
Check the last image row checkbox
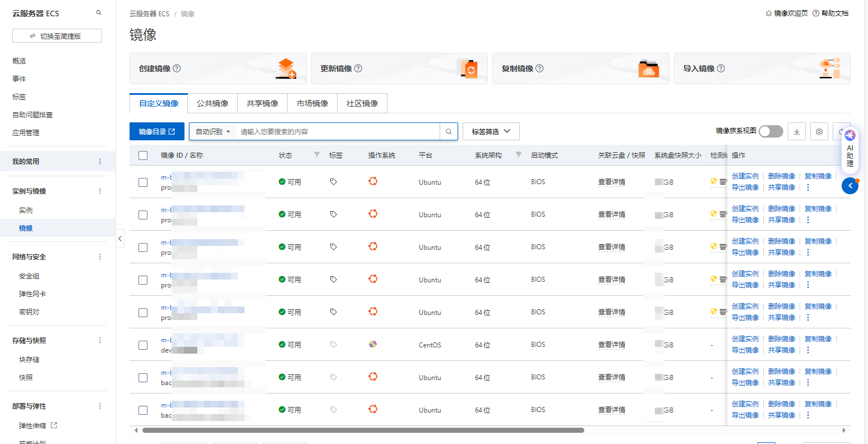[x=143, y=410]
